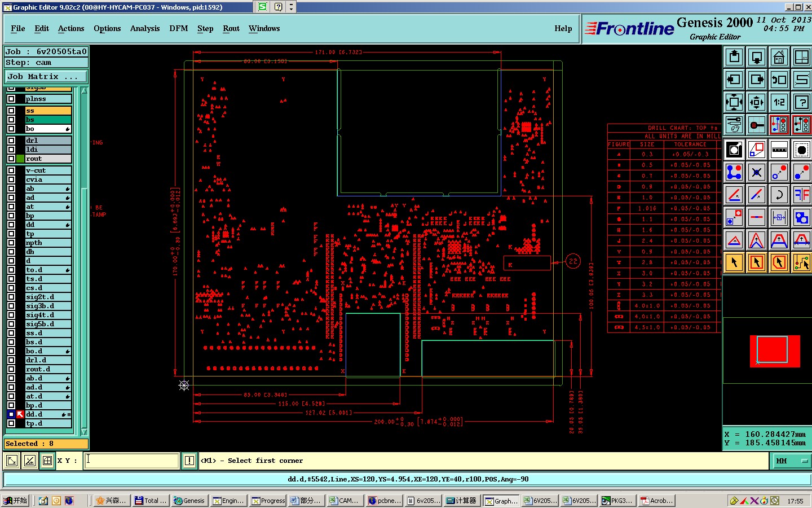Click the home view icon
Image resolution: width=812 pixels, height=508 pixels.
pyautogui.click(x=779, y=57)
